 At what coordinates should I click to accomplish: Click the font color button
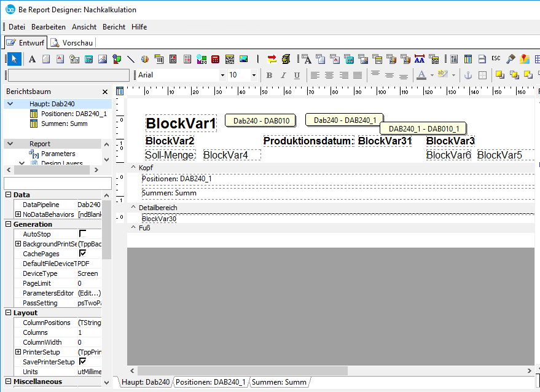pos(421,75)
